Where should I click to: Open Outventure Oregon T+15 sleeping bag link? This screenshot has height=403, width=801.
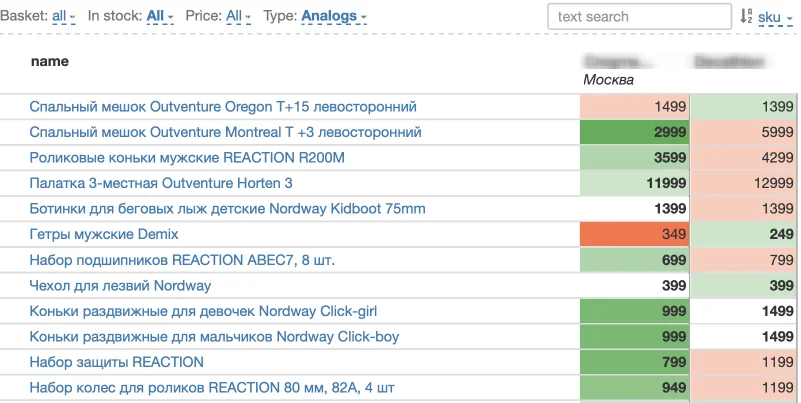click(x=223, y=106)
